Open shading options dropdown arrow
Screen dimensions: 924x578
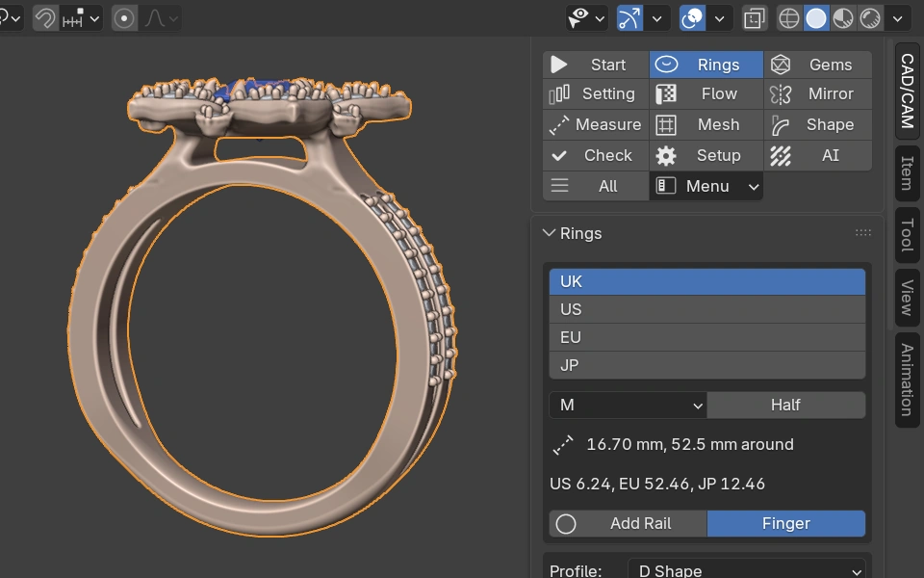(897, 18)
